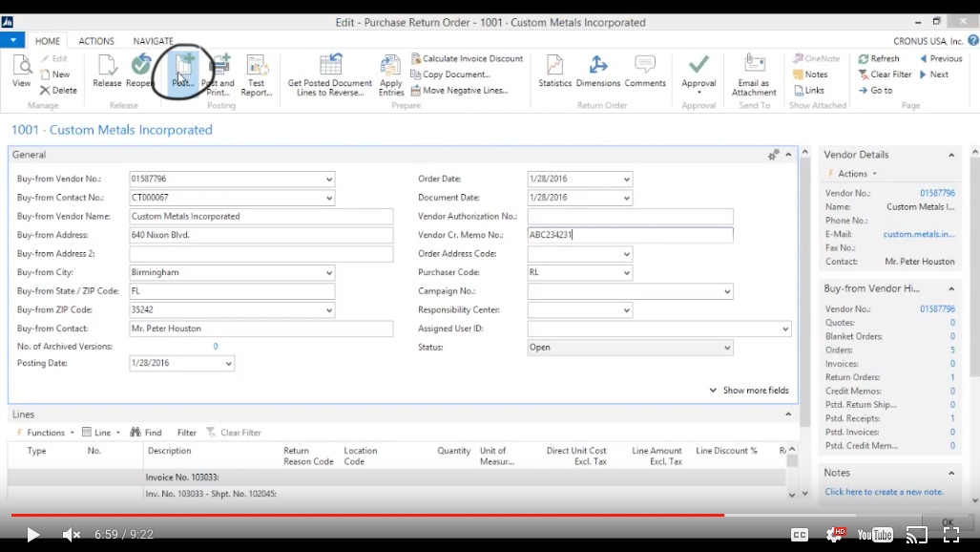The width and height of the screenshot is (980, 552).
Task: Show attached Notes
Action: [x=811, y=74]
